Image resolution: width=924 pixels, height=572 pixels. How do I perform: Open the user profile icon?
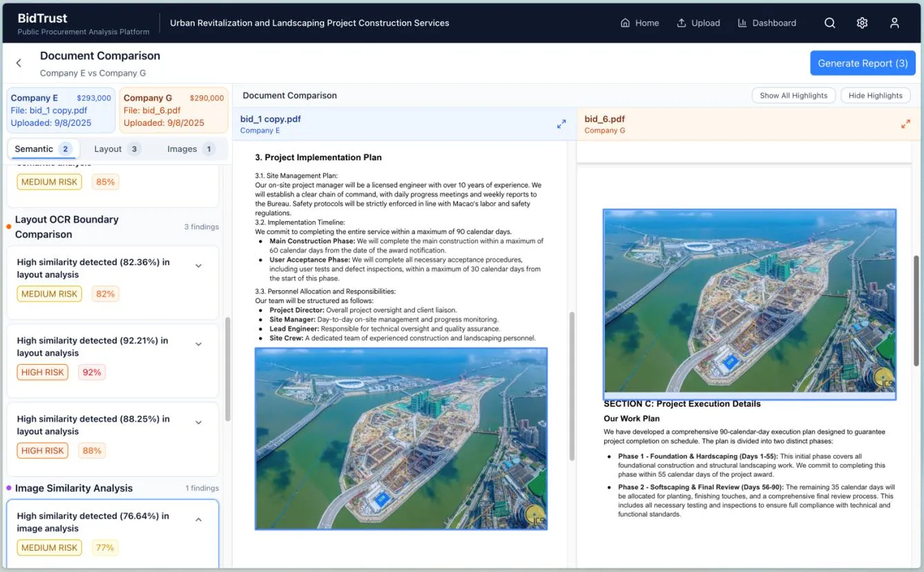click(x=894, y=23)
